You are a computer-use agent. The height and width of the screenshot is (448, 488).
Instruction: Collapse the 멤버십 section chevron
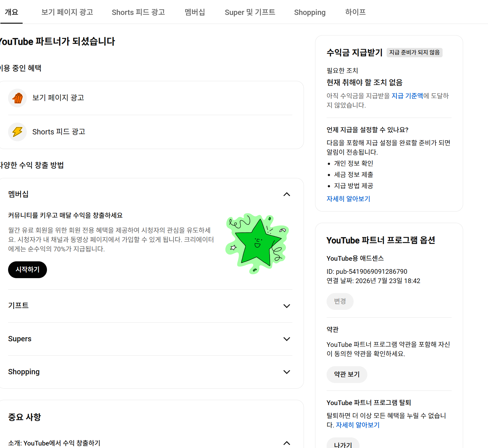pos(287,194)
